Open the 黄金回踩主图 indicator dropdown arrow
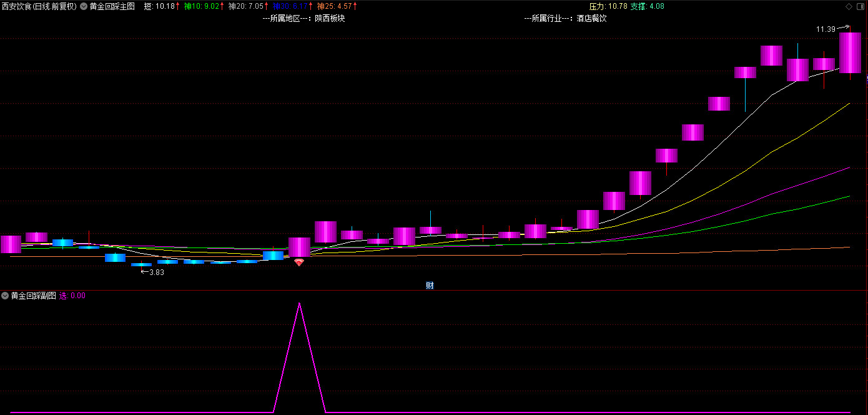The width and height of the screenshot is (868, 415). [x=84, y=6]
